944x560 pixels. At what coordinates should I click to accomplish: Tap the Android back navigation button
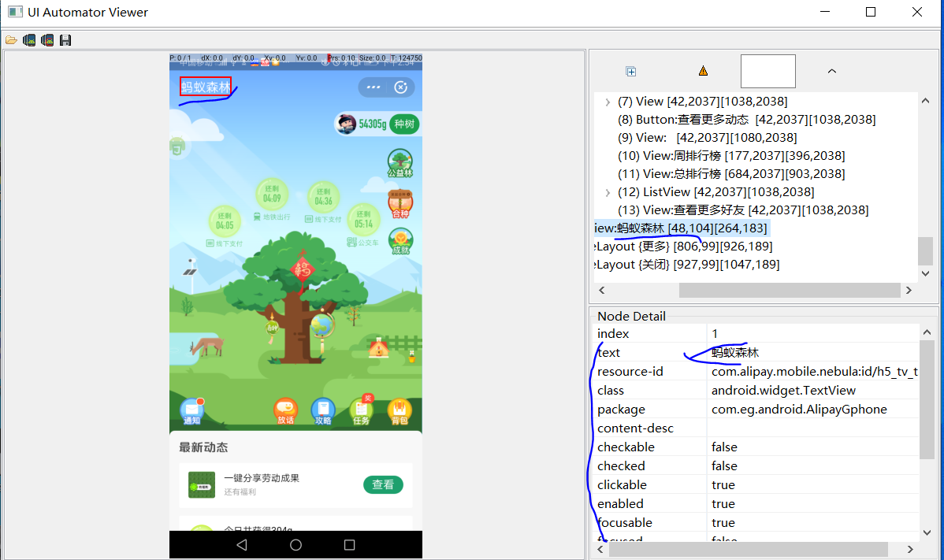click(x=242, y=544)
